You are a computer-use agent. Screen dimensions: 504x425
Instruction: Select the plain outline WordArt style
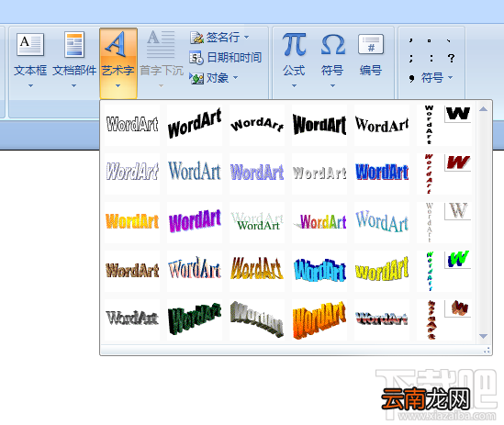tap(132, 125)
